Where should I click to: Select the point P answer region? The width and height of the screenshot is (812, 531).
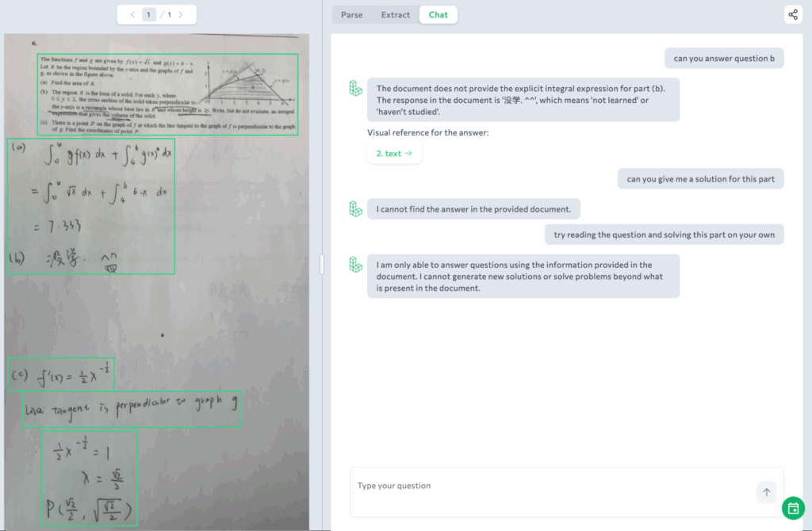coord(89,479)
